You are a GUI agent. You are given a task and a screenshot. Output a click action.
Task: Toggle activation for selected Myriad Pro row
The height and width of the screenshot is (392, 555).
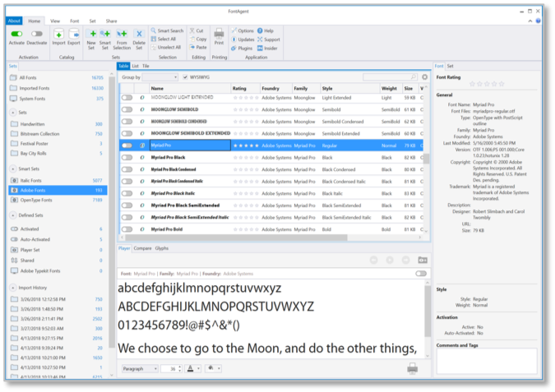[x=127, y=145]
